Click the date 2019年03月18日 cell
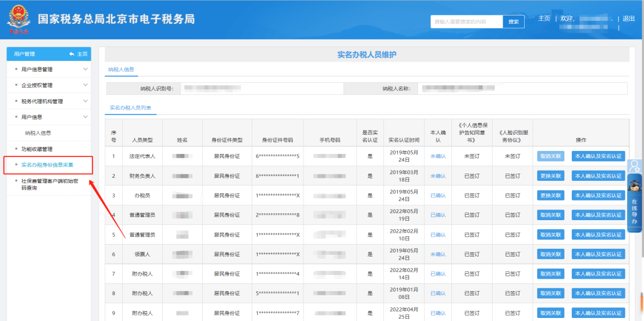Viewport: 644px width, 321px height. tap(404, 176)
